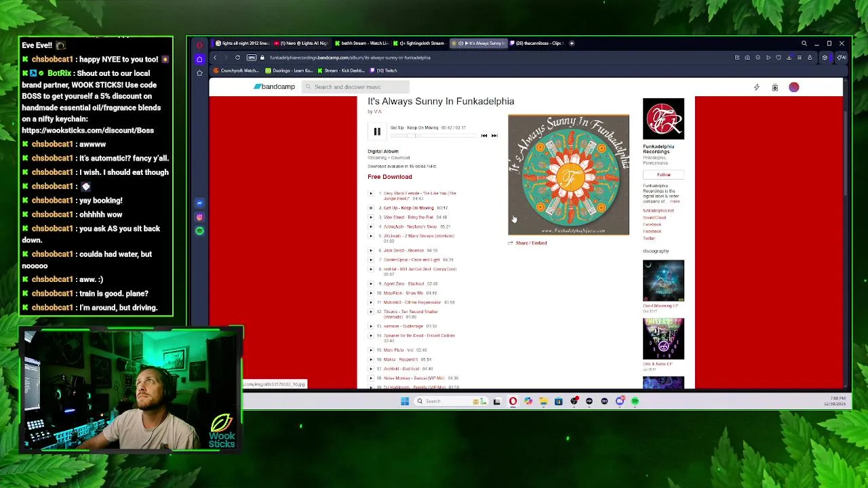Image resolution: width=868 pixels, height=488 pixels.
Task: Open Messenger in the Opera sidebar
Action: tap(199, 203)
